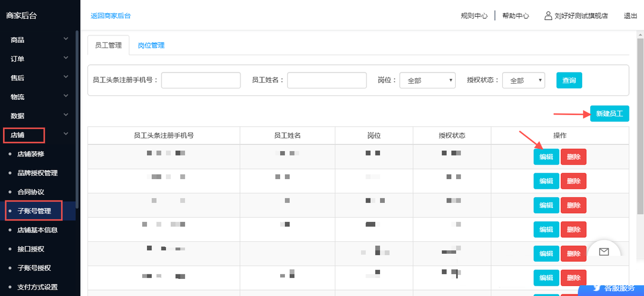Click the 授权状态 column header
The width and height of the screenshot is (644, 296).
click(x=452, y=136)
